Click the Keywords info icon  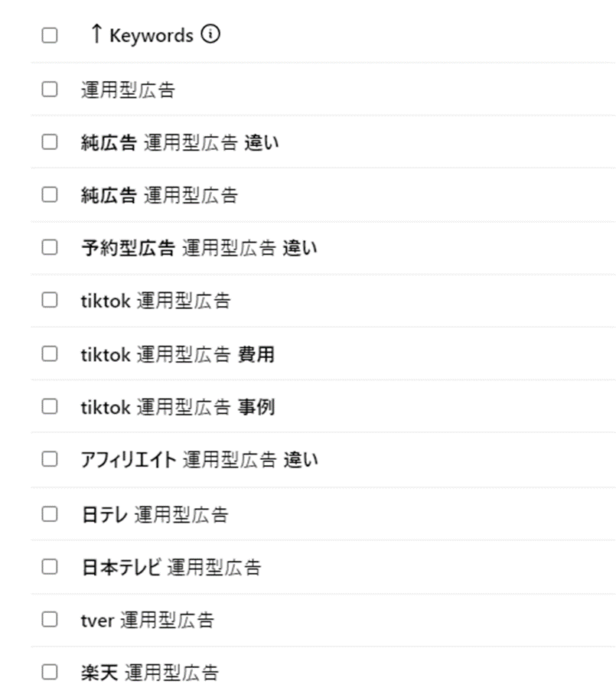210,34
